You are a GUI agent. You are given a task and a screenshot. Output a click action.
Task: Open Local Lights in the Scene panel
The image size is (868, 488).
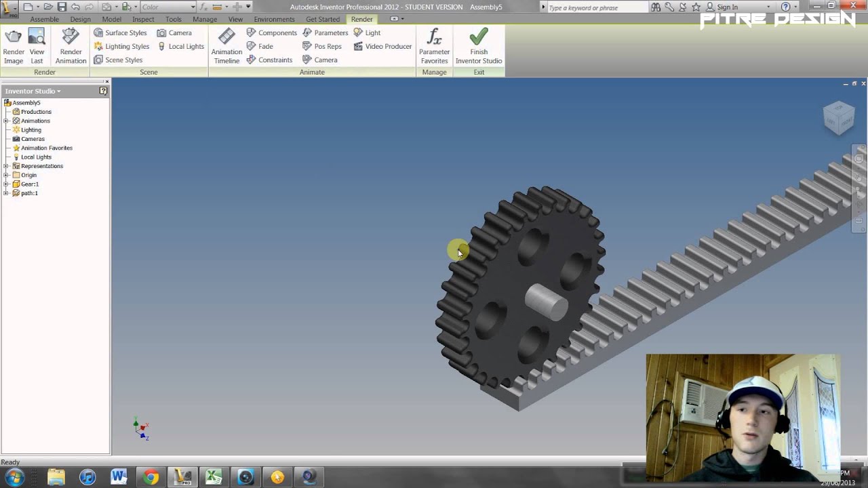180,46
